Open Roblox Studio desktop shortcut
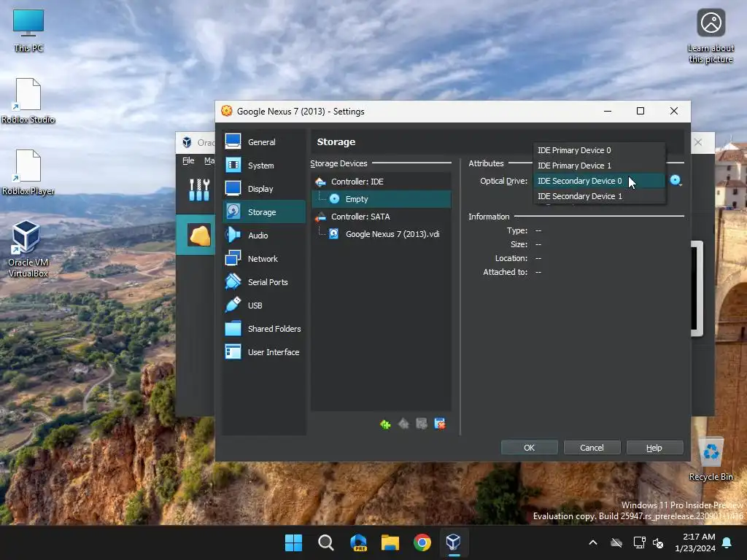The image size is (747, 560). coord(28,101)
